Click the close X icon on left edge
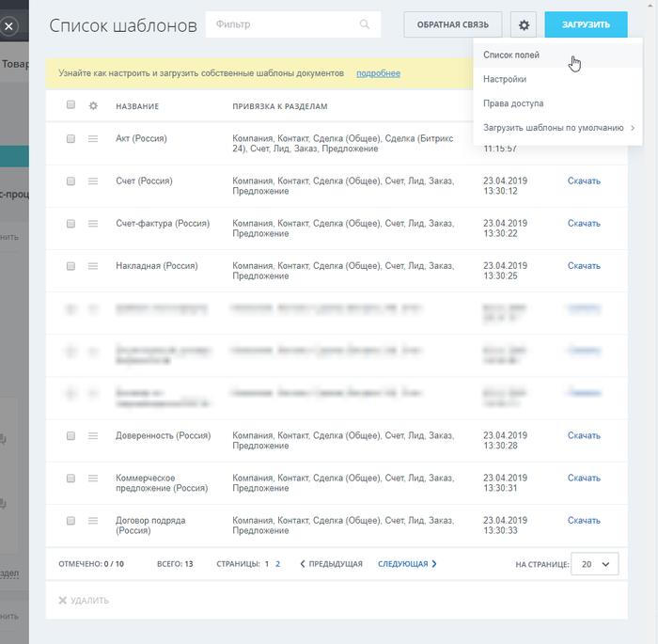 (8, 26)
